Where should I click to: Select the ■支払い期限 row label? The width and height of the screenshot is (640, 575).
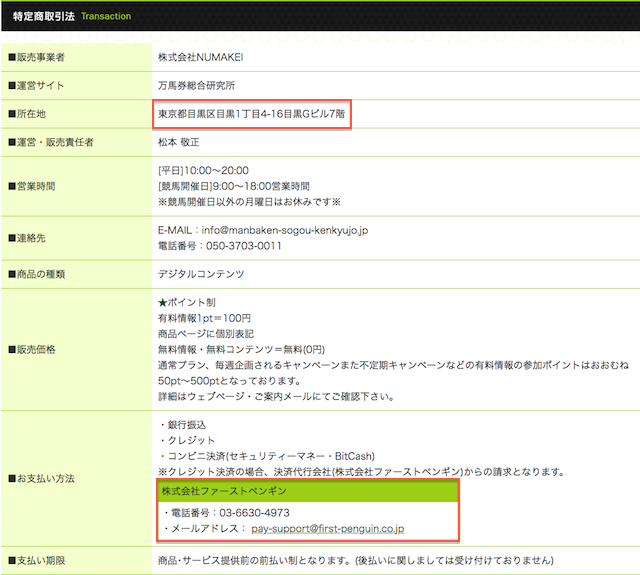pos(37,561)
